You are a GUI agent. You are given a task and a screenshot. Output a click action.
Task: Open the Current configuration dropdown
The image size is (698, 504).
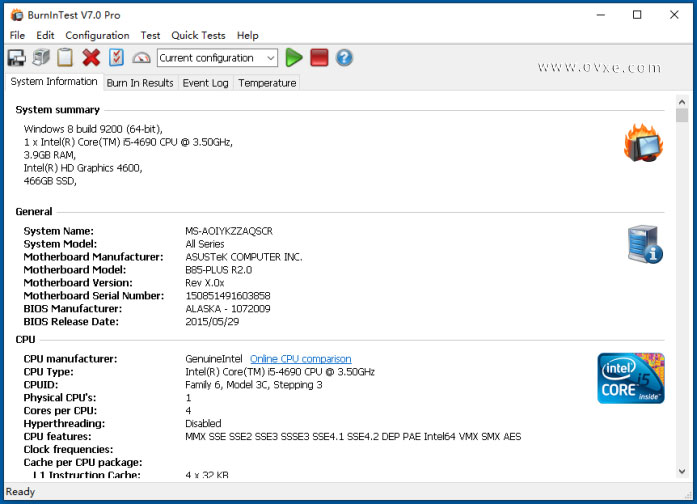pyautogui.click(x=217, y=58)
